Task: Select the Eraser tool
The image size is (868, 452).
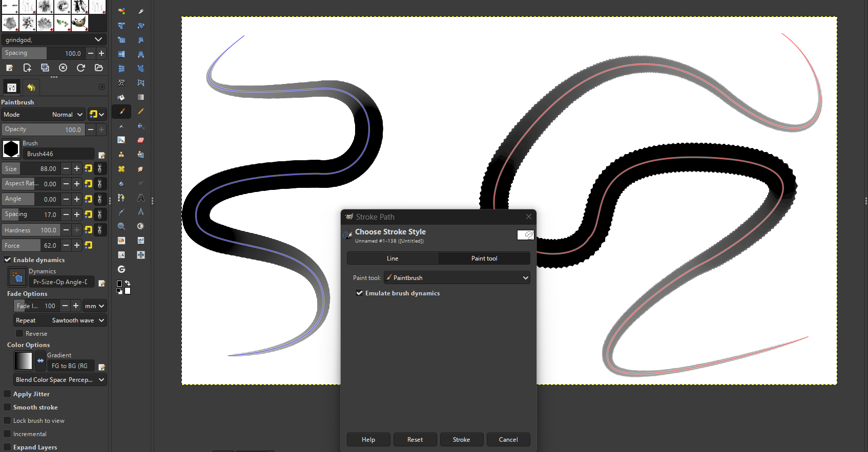Action: (140, 140)
